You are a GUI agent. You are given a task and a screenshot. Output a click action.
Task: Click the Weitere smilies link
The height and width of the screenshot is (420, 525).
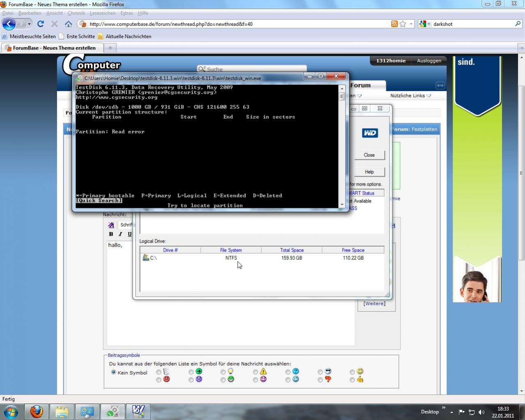[x=374, y=303]
